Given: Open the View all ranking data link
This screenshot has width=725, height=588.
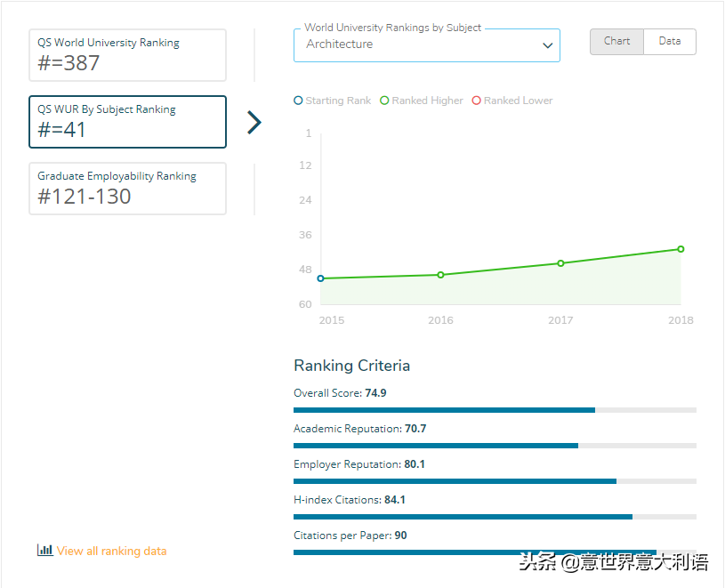Looking at the screenshot, I should 111,551.
